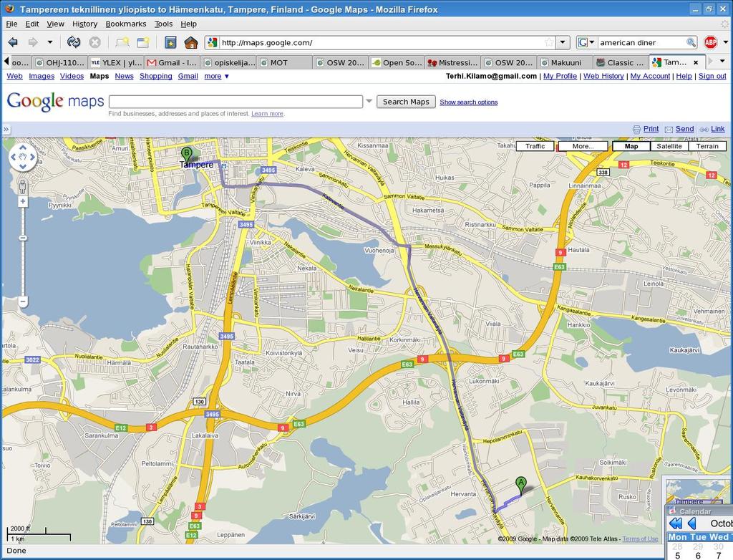The image size is (733, 560).
Task: Click the browser Forward arrow
Action: [33, 42]
